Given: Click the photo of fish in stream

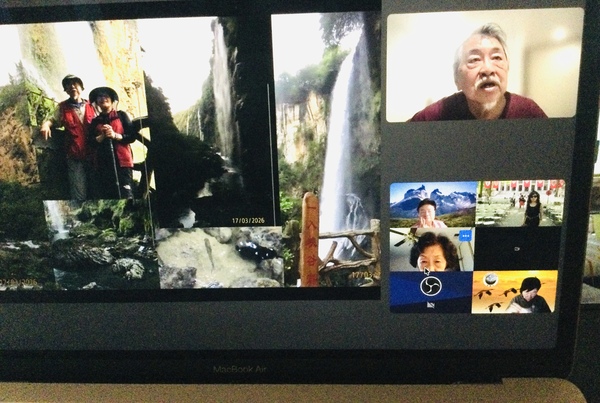Looking at the screenshot, I should [x=220, y=257].
